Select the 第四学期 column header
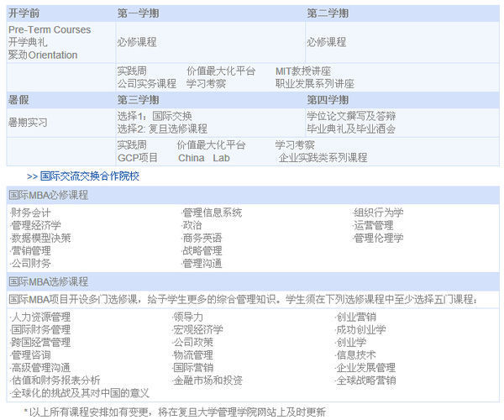 pos(328,99)
